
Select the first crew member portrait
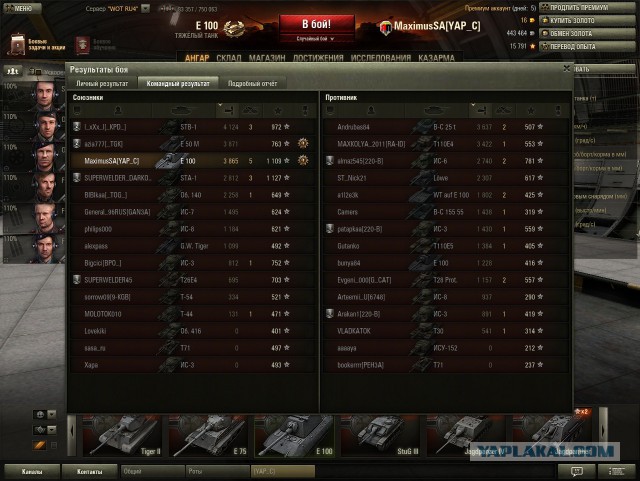coord(45,96)
